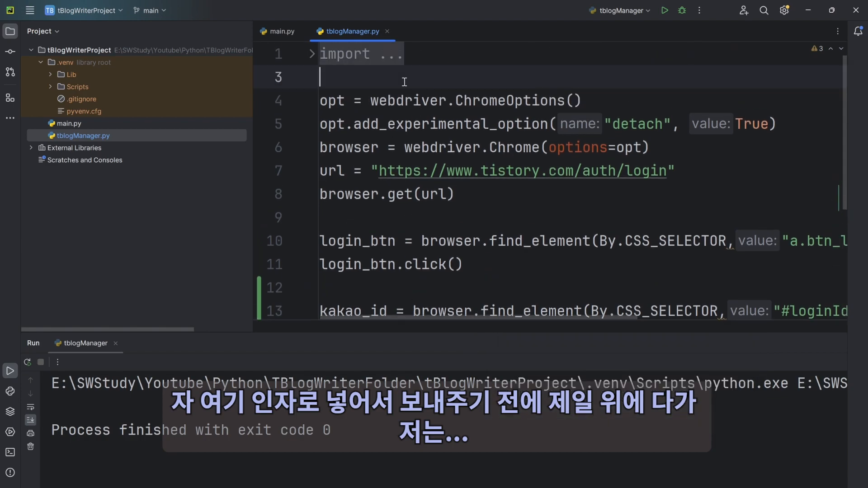Open Search Everywhere magnifier
This screenshot has height=488, width=868.
[x=764, y=10]
